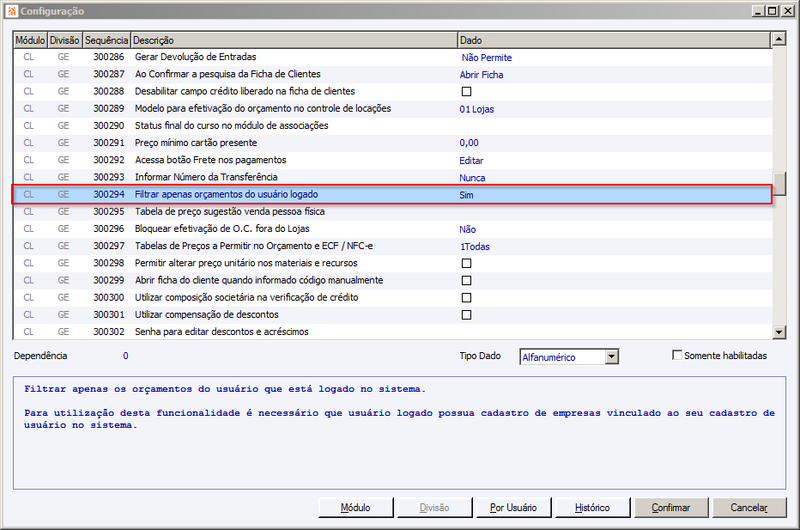
Task: Select row Tabela de preço sugestão venda
Action: 392,212
